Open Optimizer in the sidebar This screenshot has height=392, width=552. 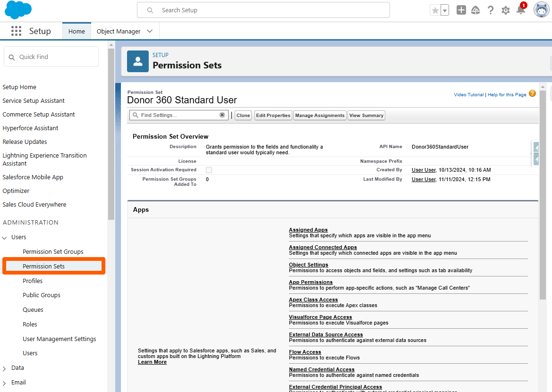[x=16, y=191]
